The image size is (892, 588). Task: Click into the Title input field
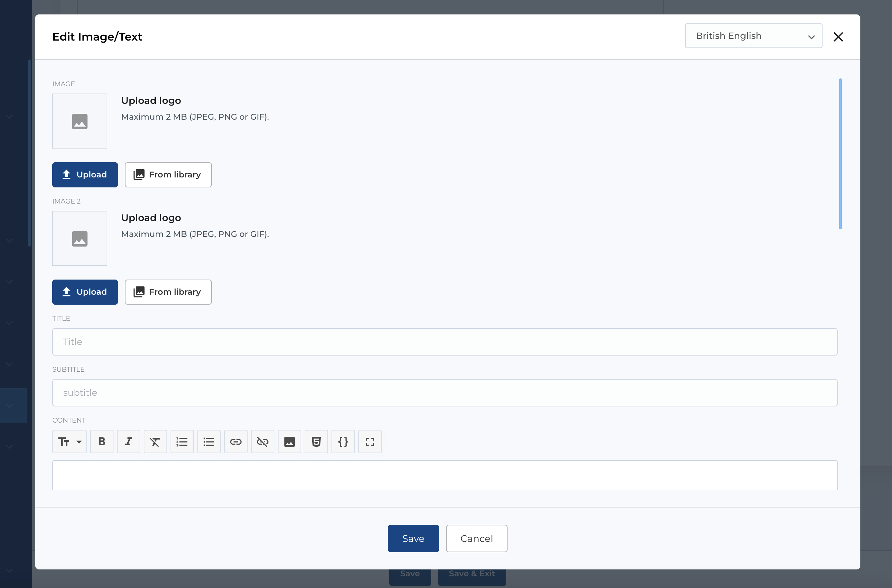pyautogui.click(x=444, y=342)
